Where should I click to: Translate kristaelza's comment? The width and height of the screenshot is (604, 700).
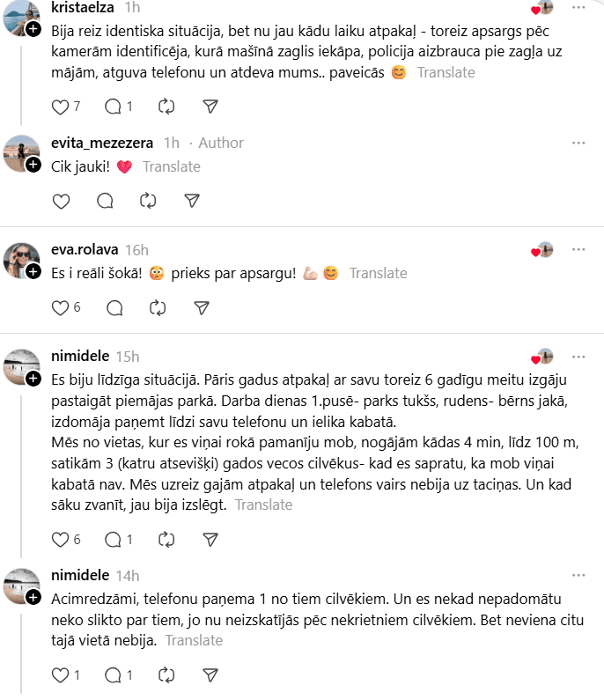(x=446, y=72)
